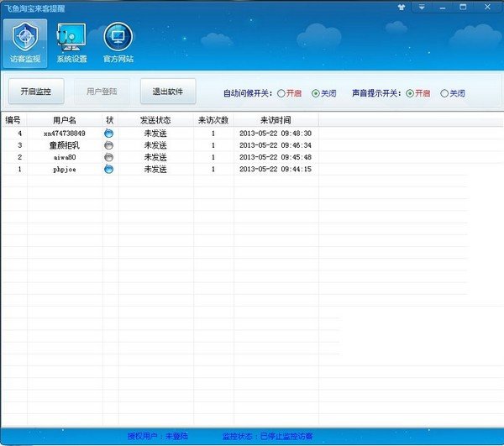Click 未发送 status in 童颜拒乳 row
This screenshot has width=504, height=446.
tap(155, 145)
